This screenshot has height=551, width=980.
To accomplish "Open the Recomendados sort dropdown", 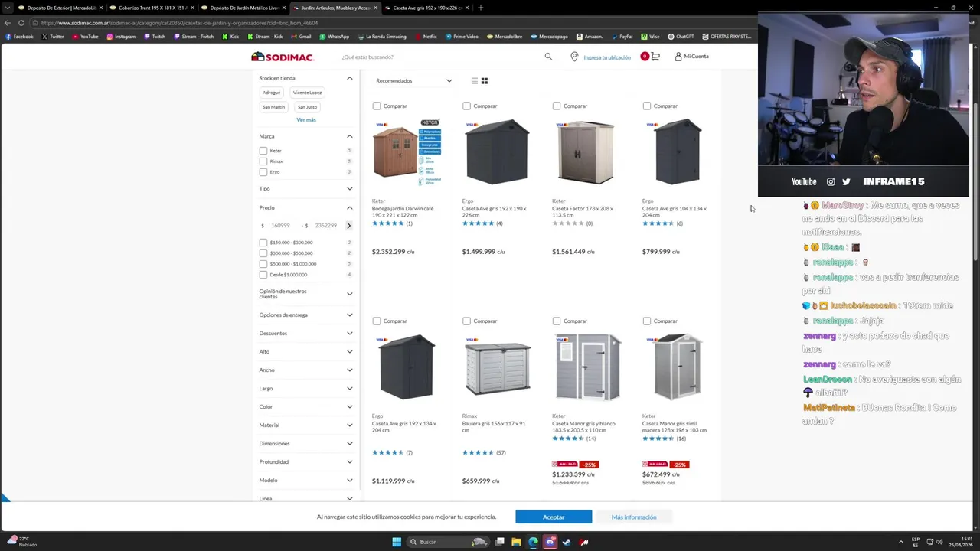I will tap(413, 80).
